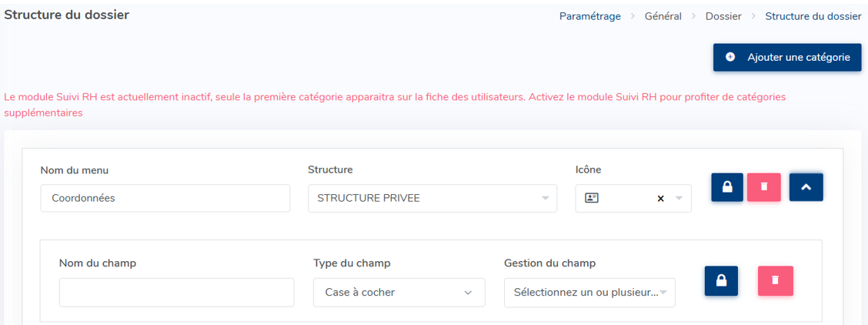Viewport: 868px width, 325px height.
Task: Lock the Coordonnées category
Action: click(x=727, y=187)
